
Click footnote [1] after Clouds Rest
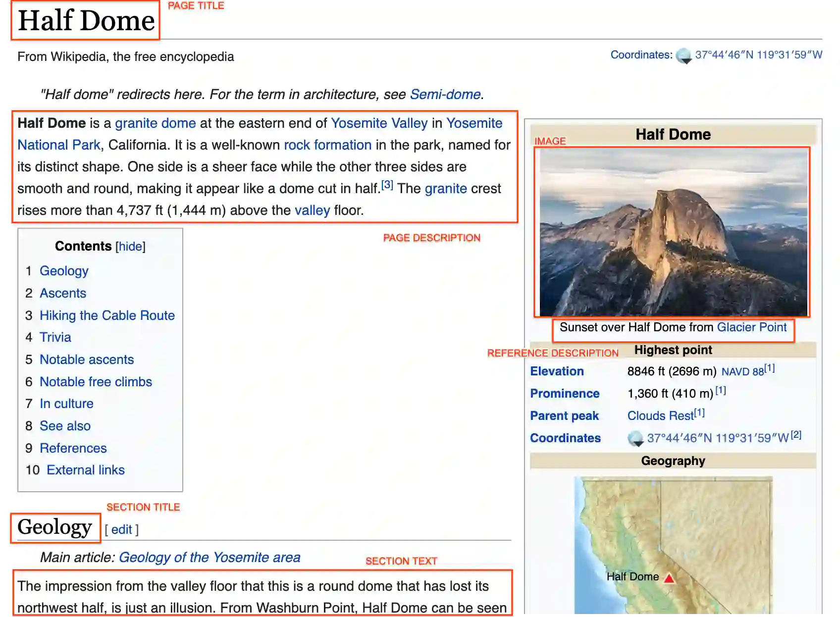[x=699, y=412]
